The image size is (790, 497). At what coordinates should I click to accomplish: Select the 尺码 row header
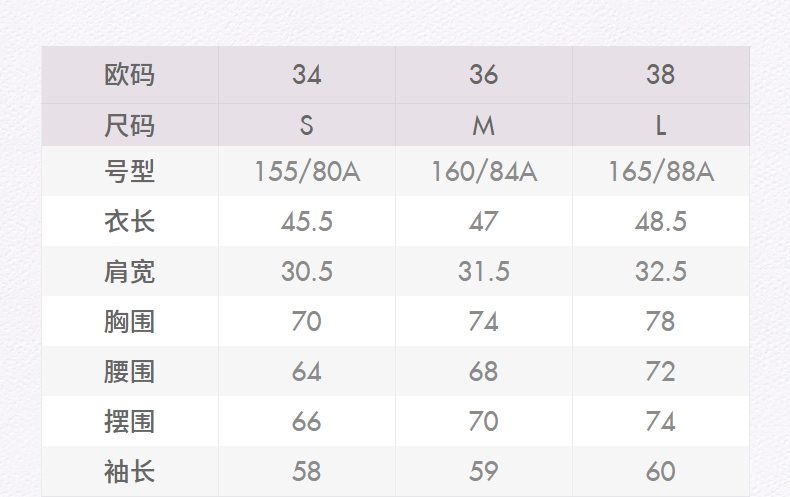tap(130, 126)
